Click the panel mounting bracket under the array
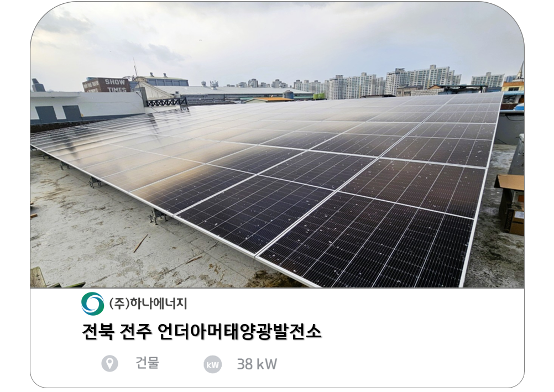554x392 pixels. coord(158,216)
